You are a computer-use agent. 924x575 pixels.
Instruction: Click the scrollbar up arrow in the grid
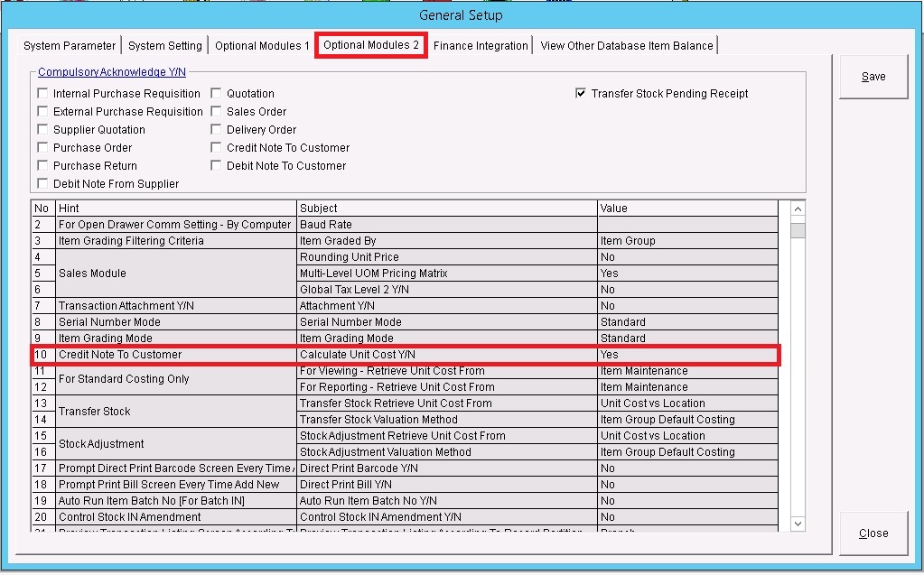coord(798,209)
